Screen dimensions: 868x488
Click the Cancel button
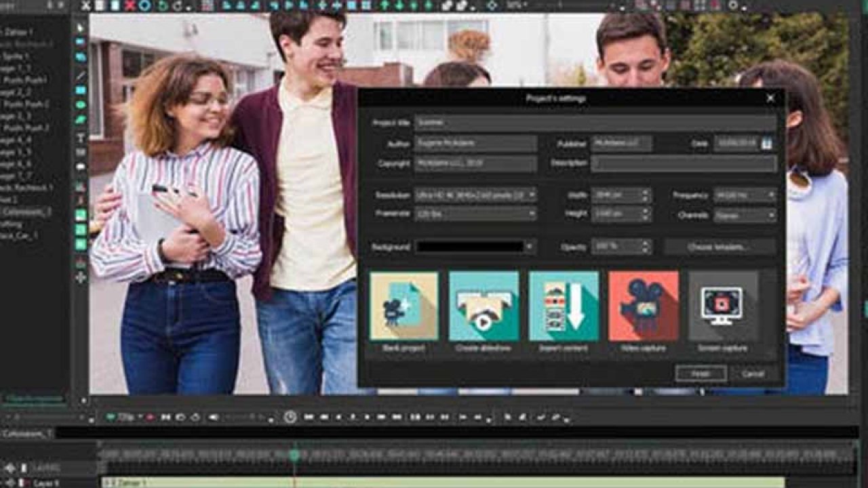coord(753,373)
